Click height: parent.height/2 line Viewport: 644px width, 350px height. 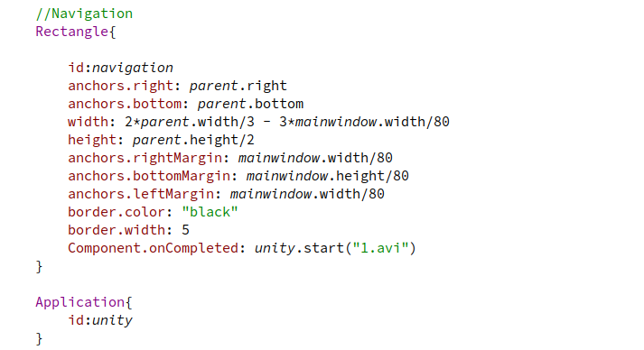pos(161,140)
